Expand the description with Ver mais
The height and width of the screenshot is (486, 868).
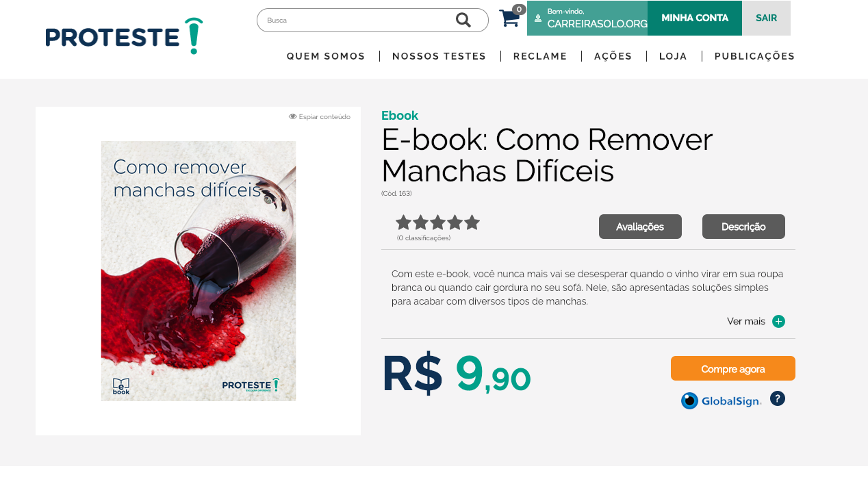tap(746, 322)
